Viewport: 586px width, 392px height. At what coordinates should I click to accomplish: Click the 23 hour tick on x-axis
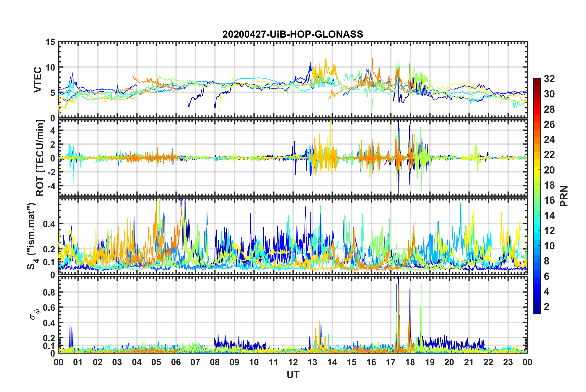[508, 362]
